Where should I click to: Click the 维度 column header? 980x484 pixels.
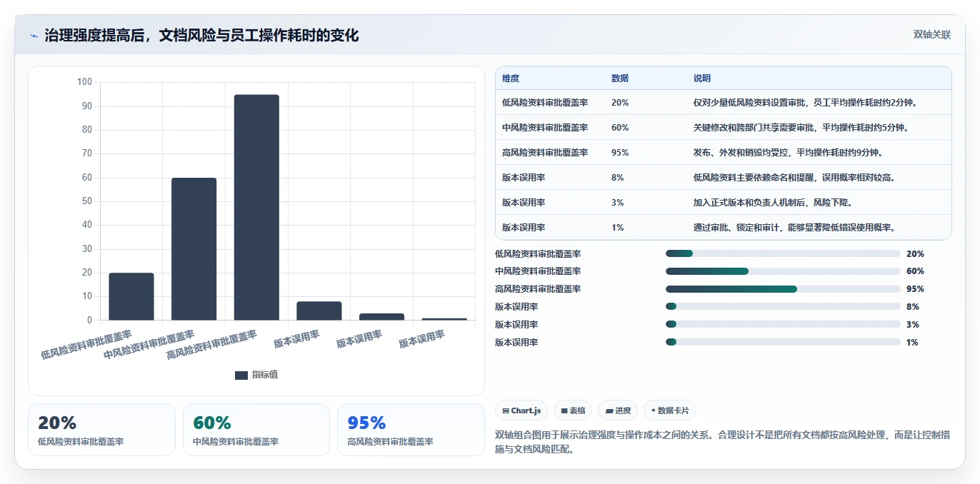(511, 79)
